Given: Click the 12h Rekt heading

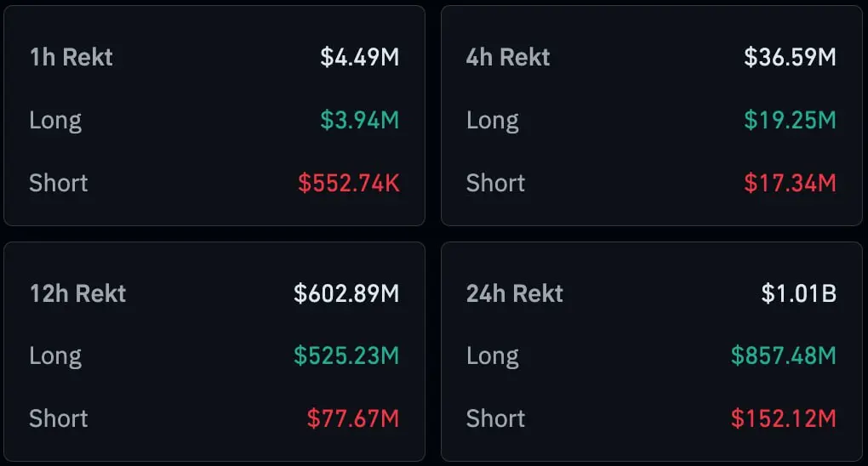Looking at the screenshot, I should (78, 293).
